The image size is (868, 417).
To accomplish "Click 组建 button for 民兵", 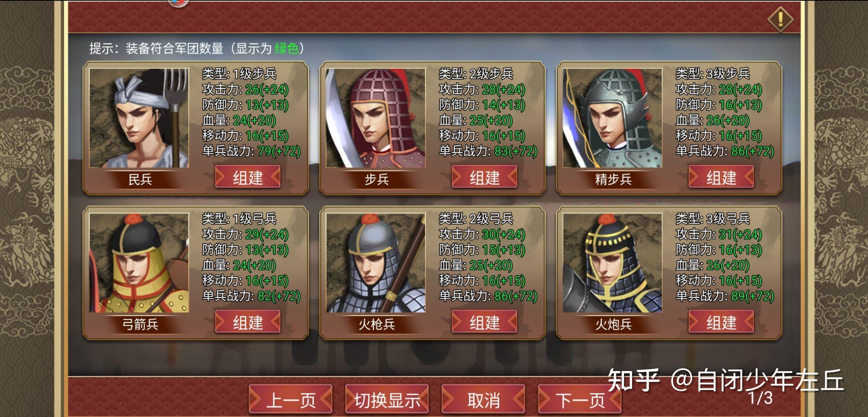I will click(248, 178).
